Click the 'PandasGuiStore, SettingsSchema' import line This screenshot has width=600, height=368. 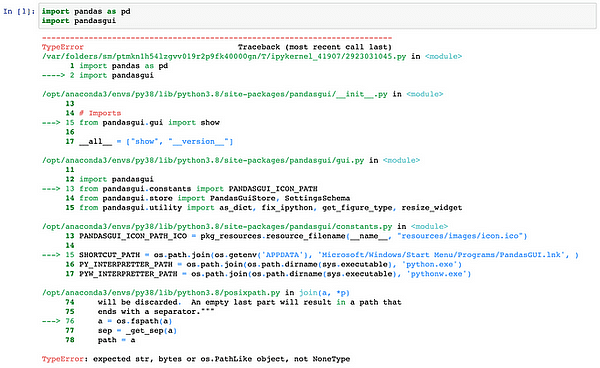tap(214, 198)
